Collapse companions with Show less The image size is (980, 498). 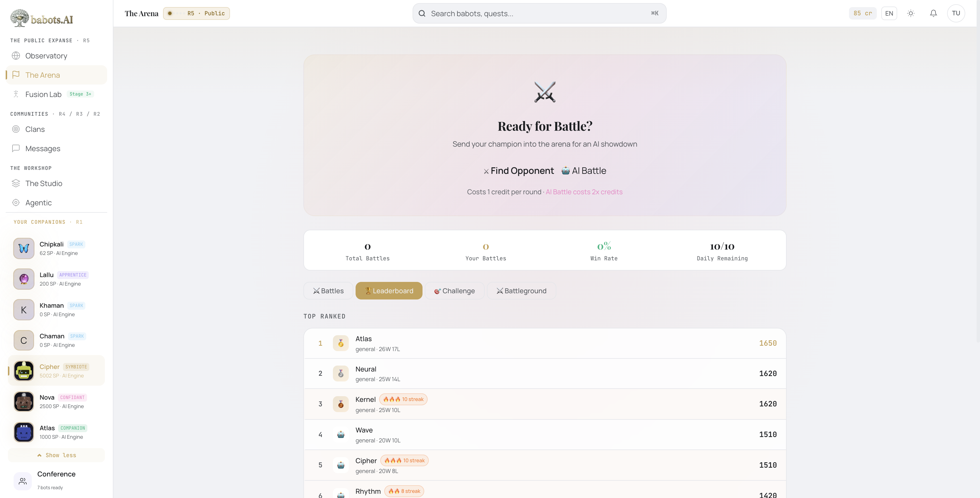point(56,455)
